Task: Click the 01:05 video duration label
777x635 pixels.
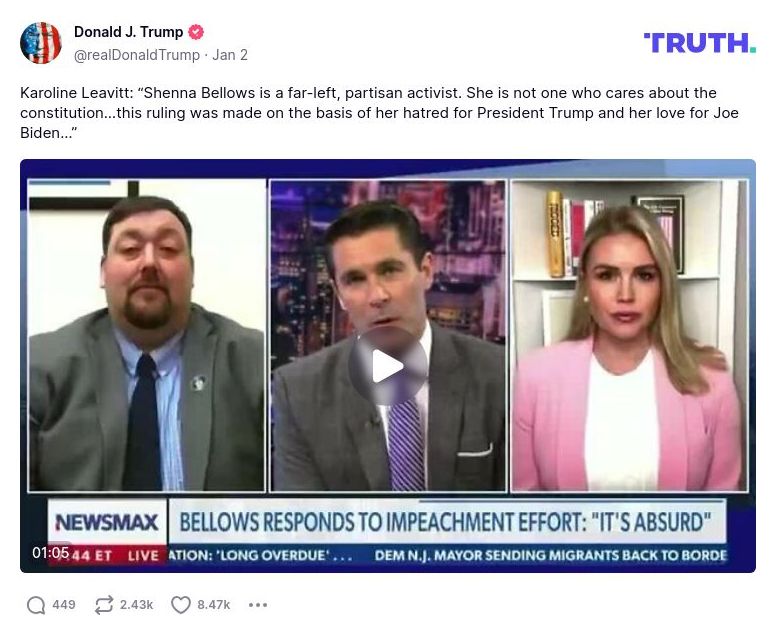Action: pos(51,552)
